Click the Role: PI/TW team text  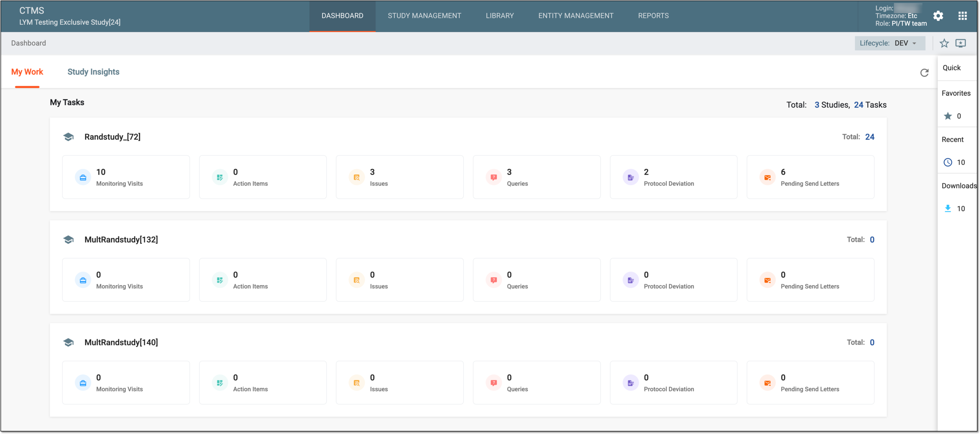[x=901, y=24]
